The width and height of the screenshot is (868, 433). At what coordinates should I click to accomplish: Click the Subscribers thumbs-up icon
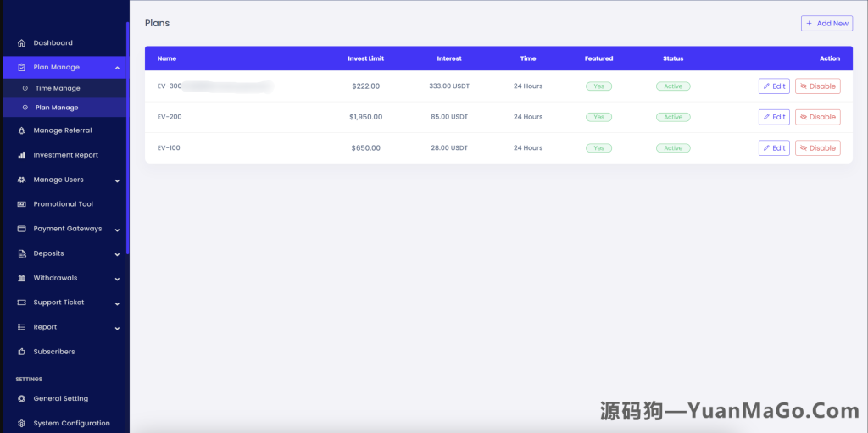pyautogui.click(x=21, y=352)
